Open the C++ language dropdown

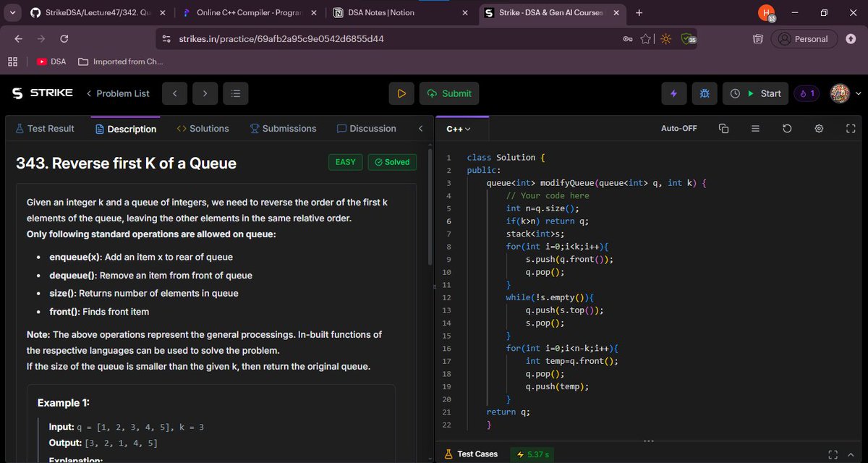coord(458,129)
